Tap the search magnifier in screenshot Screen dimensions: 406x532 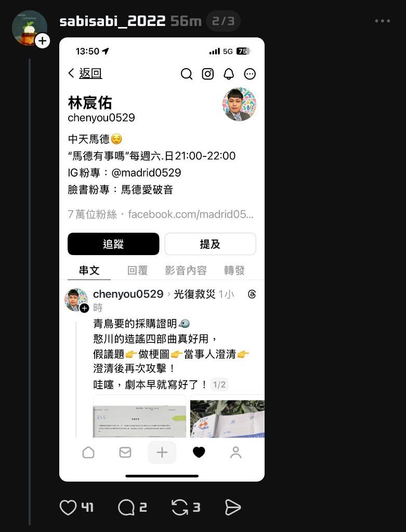click(x=187, y=74)
